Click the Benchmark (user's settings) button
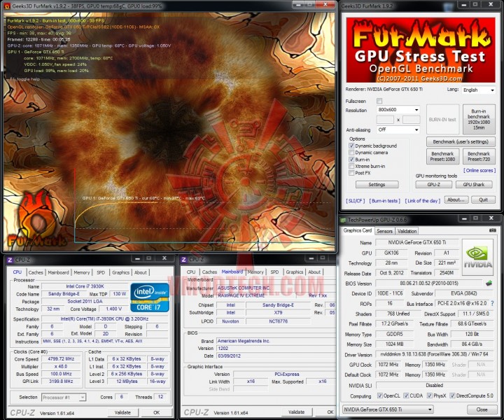The image size is (504, 420). [461, 141]
